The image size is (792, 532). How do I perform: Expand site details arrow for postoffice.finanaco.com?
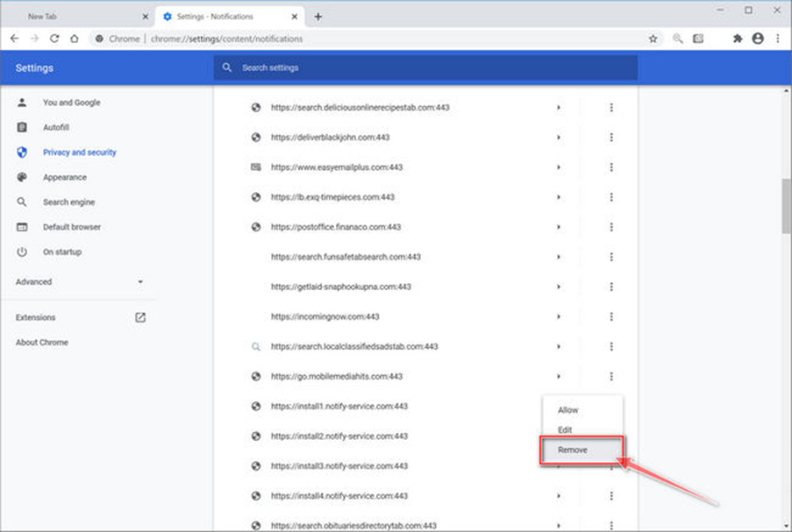pyautogui.click(x=559, y=227)
